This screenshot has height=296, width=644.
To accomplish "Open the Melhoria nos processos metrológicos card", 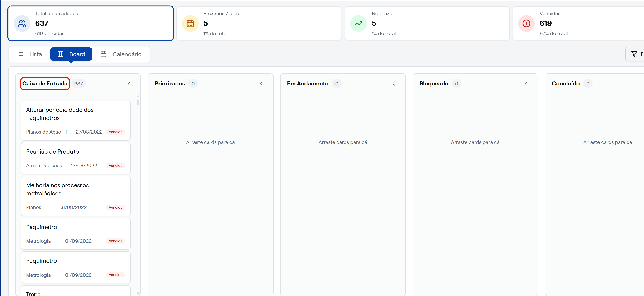I will 76,196.
